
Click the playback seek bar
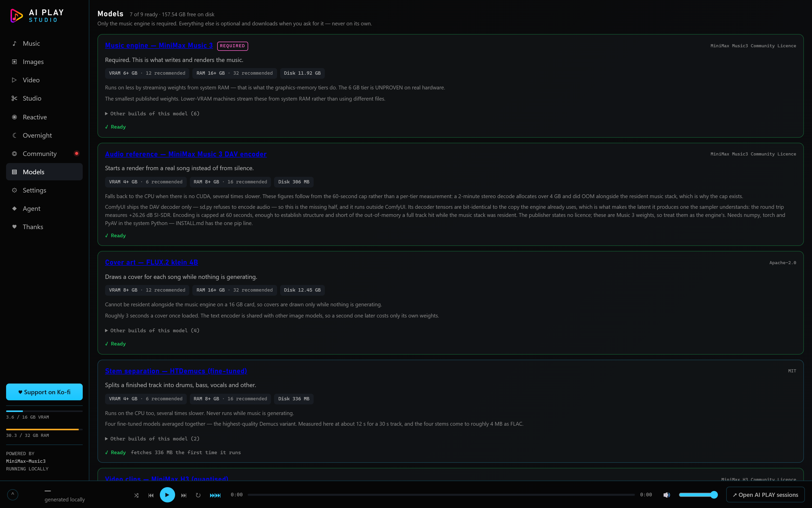click(441, 495)
